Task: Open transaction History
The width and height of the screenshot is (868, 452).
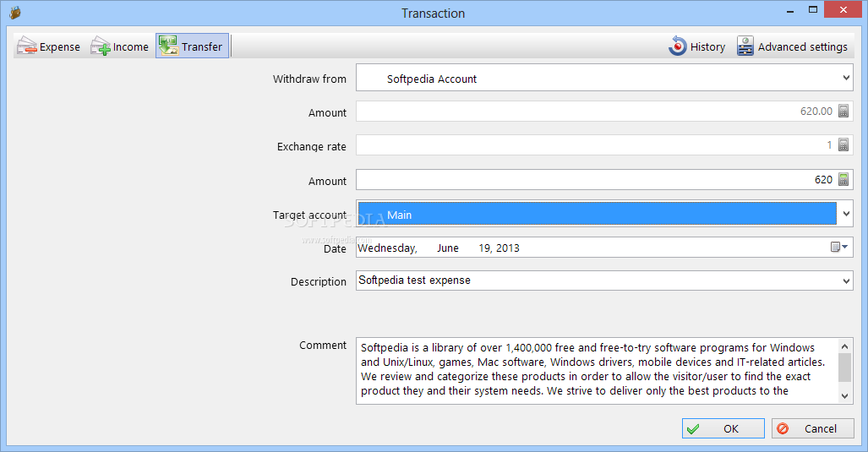Action: click(x=696, y=46)
